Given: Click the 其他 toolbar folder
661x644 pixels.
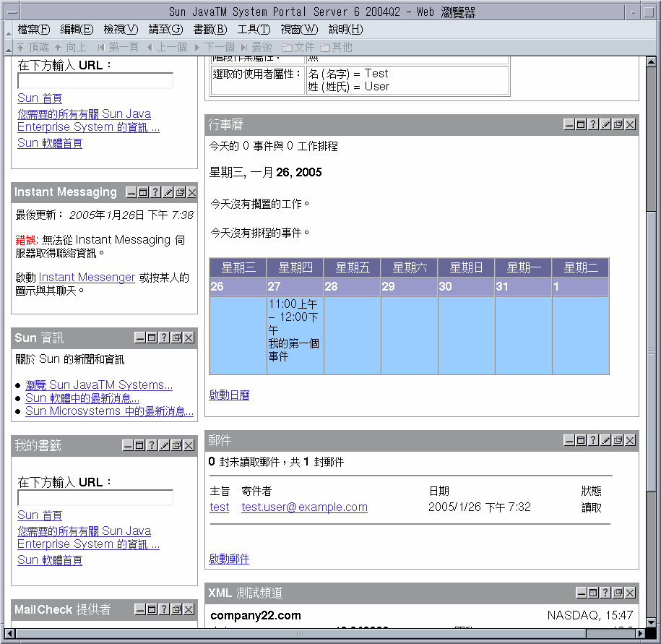Looking at the screenshot, I should point(336,47).
